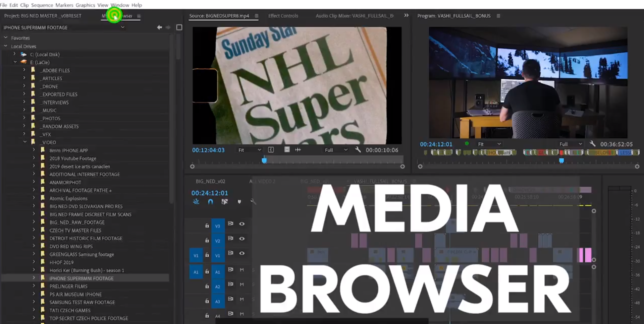Hide track V3 with its eye icon
644x324 pixels.
(x=242, y=224)
